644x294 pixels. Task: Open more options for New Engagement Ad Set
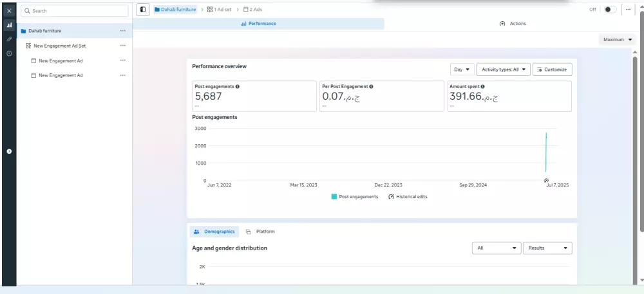click(123, 46)
